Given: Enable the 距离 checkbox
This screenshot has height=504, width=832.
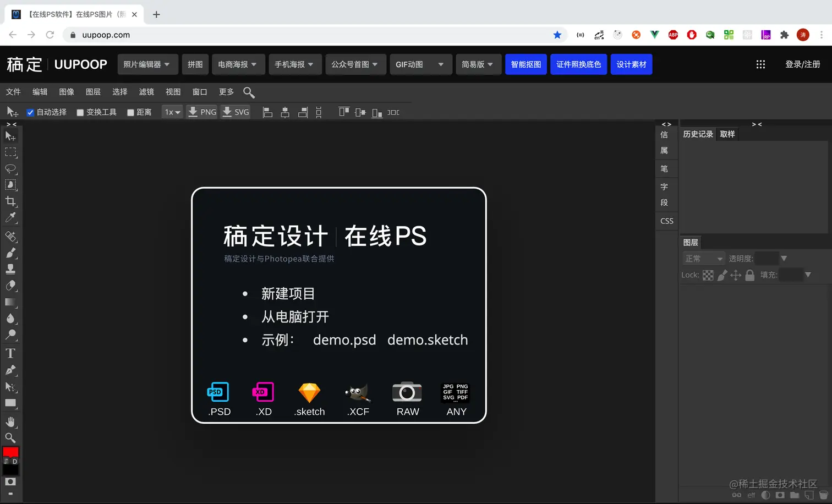Looking at the screenshot, I should pos(131,113).
